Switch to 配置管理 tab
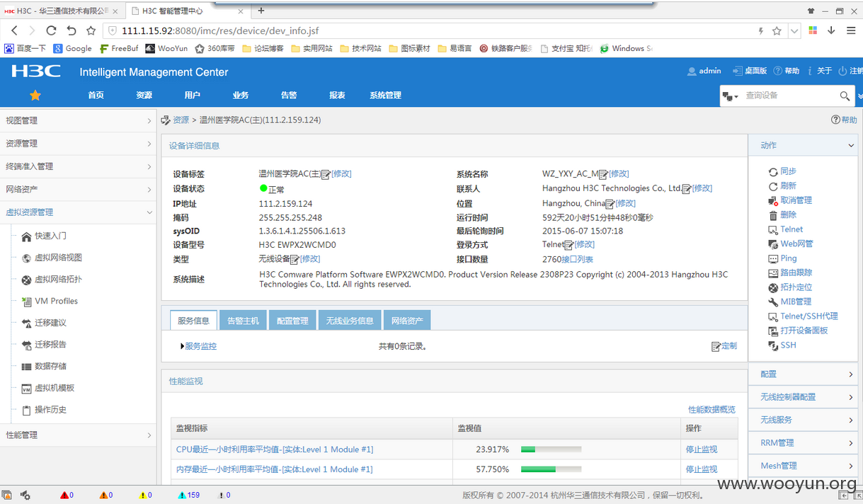Screen dimensions: 863x504 [292, 321]
